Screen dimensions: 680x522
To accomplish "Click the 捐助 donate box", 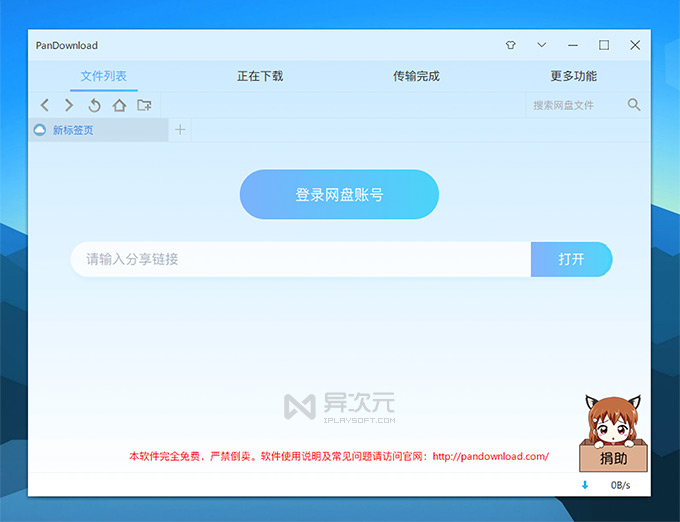I will point(613,456).
